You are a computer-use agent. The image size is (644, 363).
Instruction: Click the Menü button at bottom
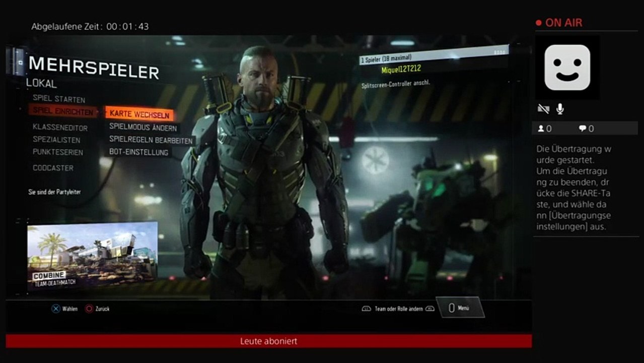tap(459, 308)
